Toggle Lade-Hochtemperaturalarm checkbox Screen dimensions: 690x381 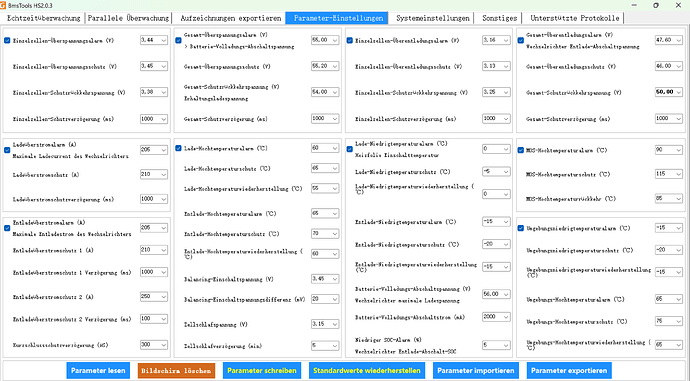pyautogui.click(x=178, y=148)
